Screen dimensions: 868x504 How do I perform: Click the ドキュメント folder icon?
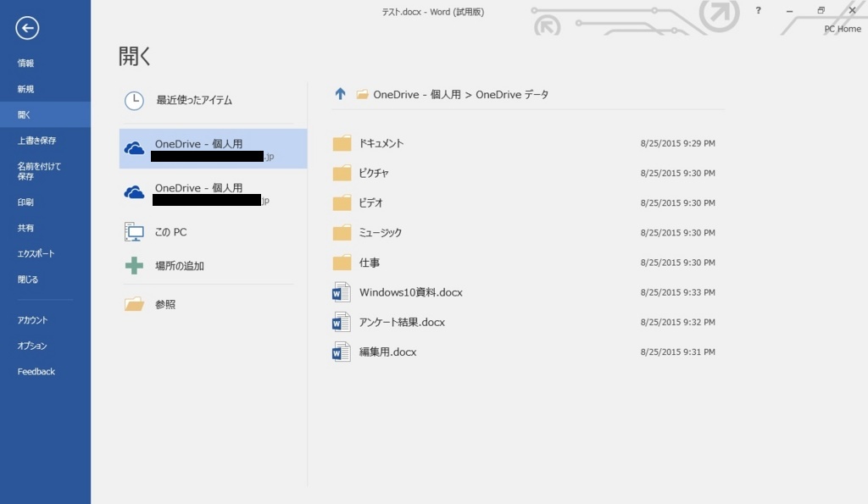342,143
